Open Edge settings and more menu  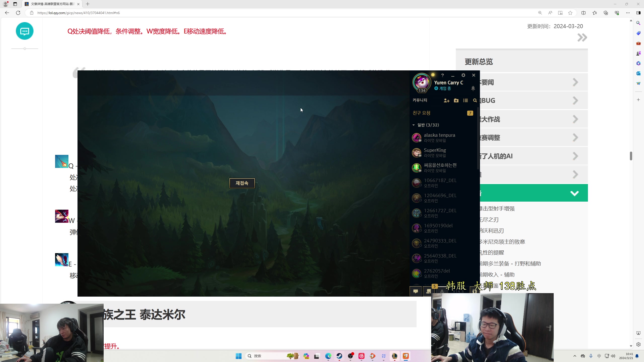(x=628, y=13)
